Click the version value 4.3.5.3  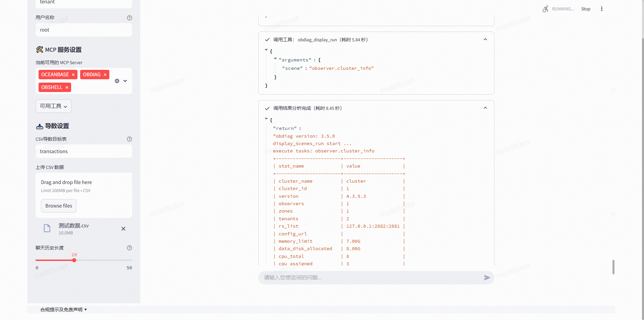coord(356,196)
